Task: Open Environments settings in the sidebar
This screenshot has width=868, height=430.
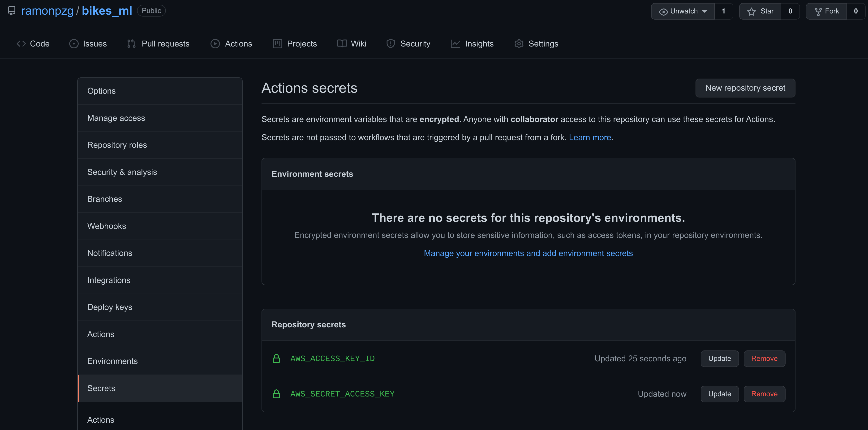Action: [160, 361]
